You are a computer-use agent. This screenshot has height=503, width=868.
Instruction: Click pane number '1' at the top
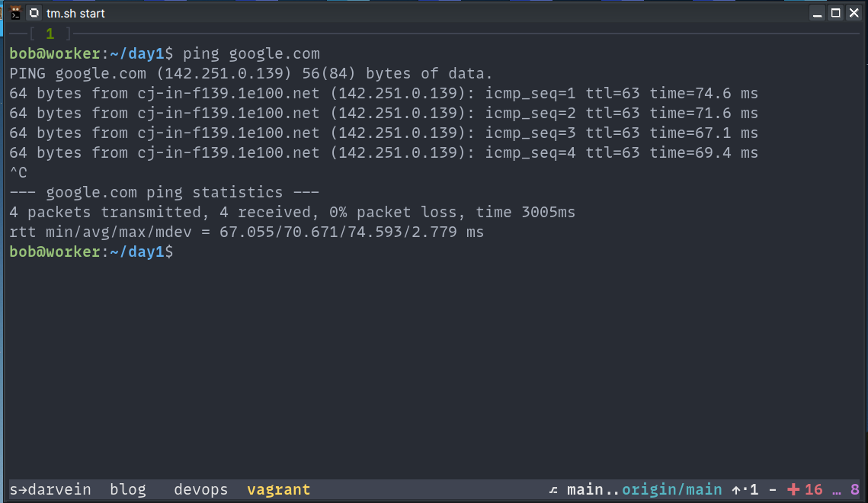[x=50, y=34]
